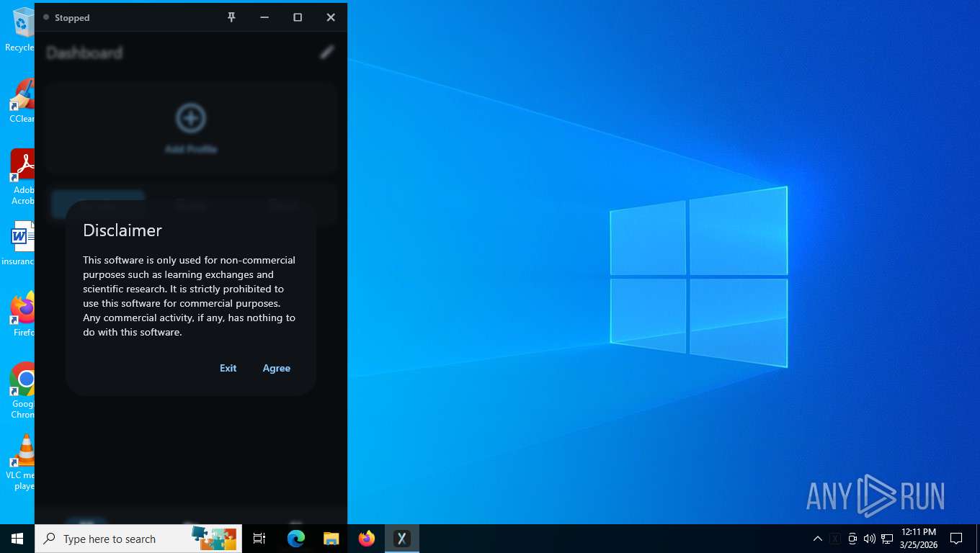Select the Word document icon on the desktop
The width and height of the screenshot is (980, 553).
(19, 243)
